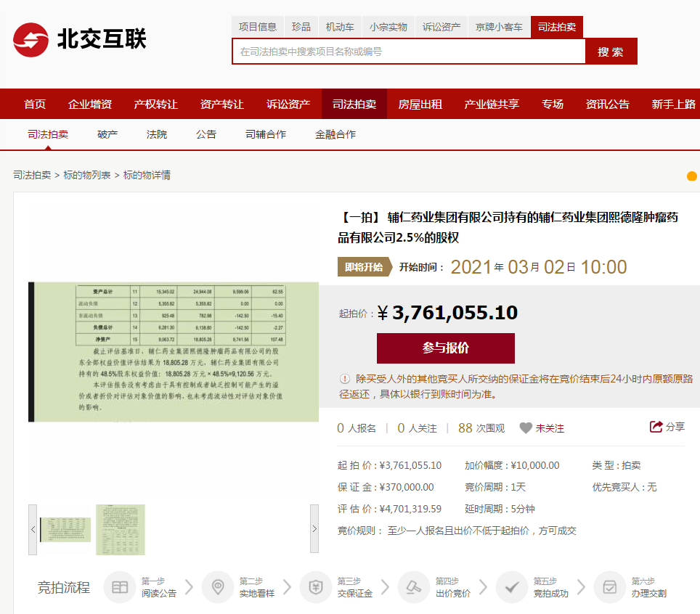The image size is (700, 614).
Task: Click 保证金 ¥370,000.00 value
Action: (x=407, y=487)
